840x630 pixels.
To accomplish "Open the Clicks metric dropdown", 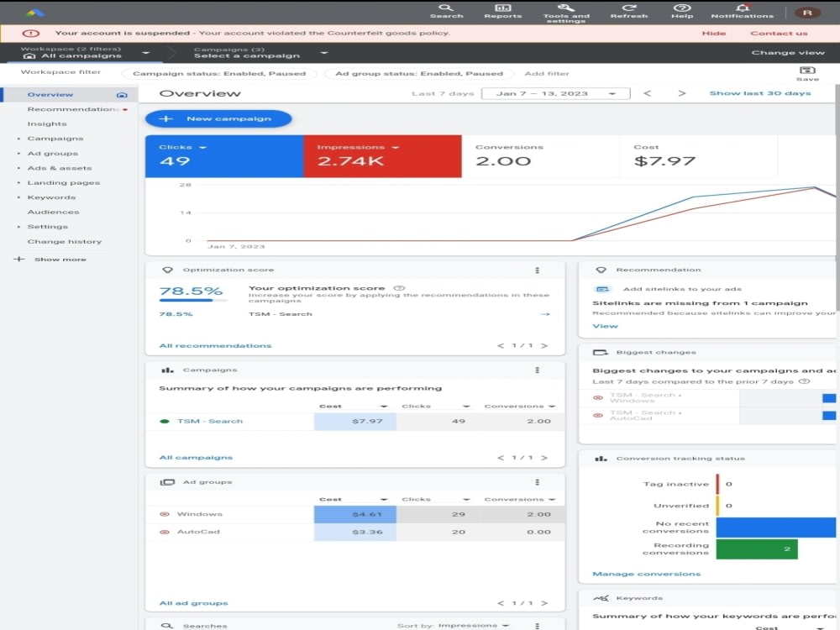I will 202,147.
